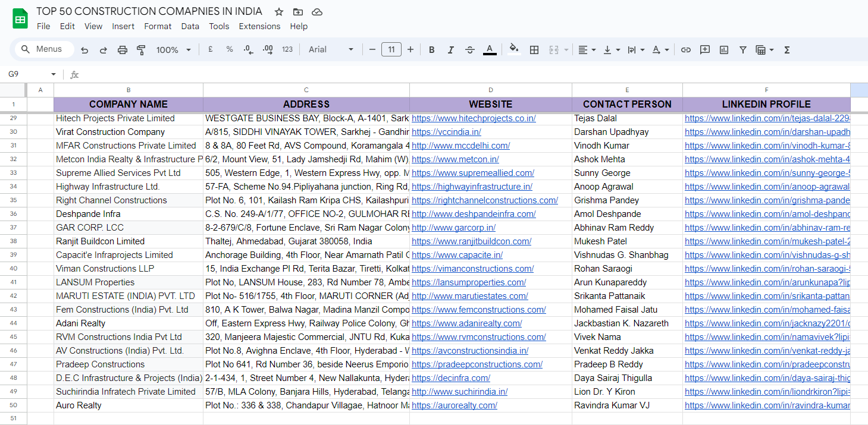Select cell Ranjit Buildcon Limited

pyautogui.click(x=129, y=241)
